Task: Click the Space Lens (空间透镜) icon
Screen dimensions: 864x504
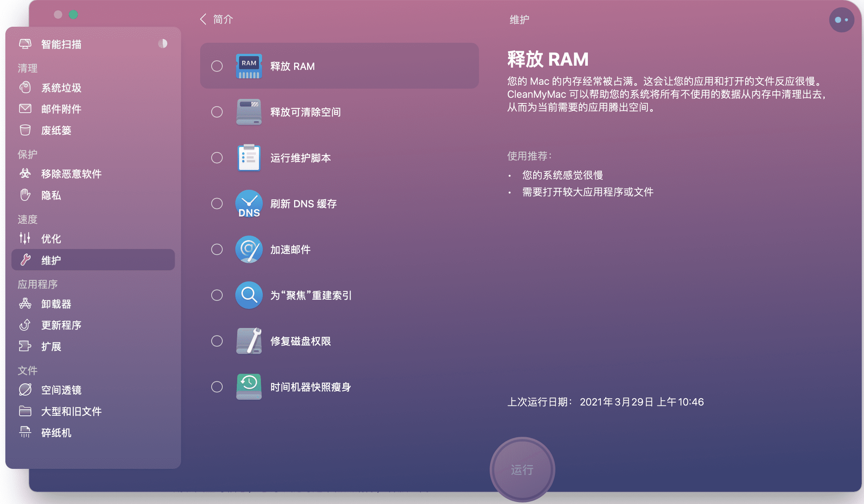Action: coord(25,390)
